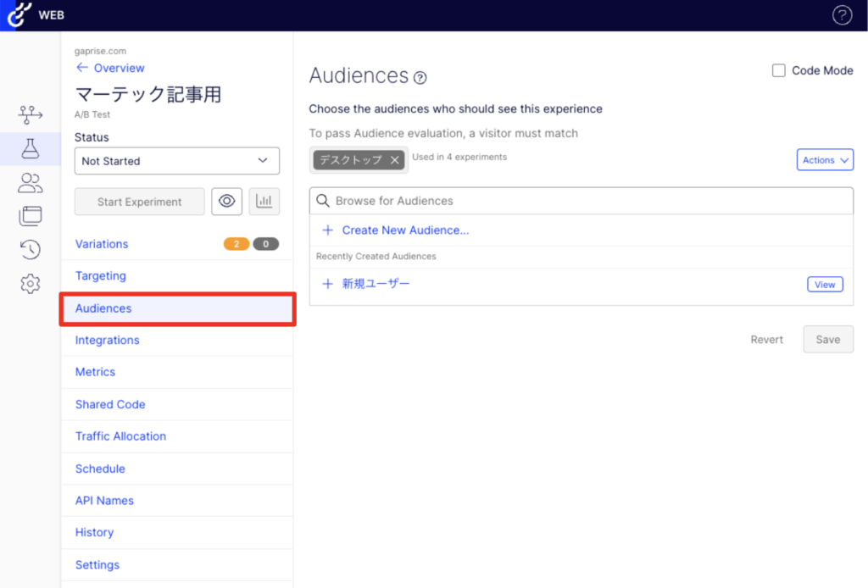Open the Traffic Allocation section

pyautogui.click(x=120, y=436)
